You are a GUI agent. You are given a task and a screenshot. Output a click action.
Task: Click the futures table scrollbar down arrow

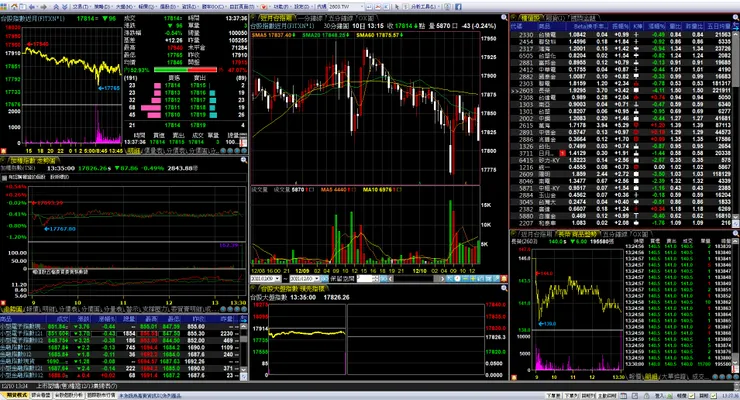click(x=244, y=369)
